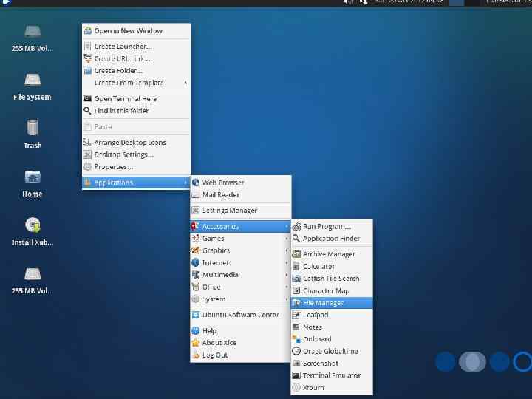This screenshot has width=532, height=399.
Task: Click the Onboard keyboard icon
Action: [x=296, y=339]
